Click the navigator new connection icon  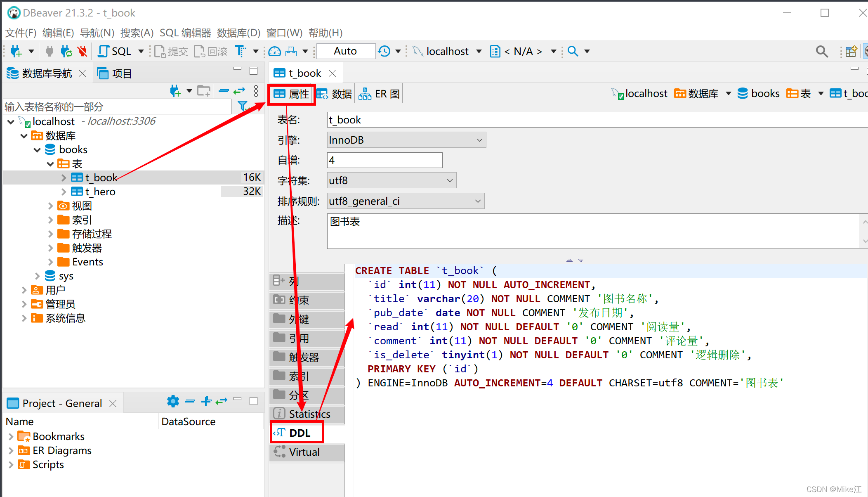pyautogui.click(x=175, y=91)
